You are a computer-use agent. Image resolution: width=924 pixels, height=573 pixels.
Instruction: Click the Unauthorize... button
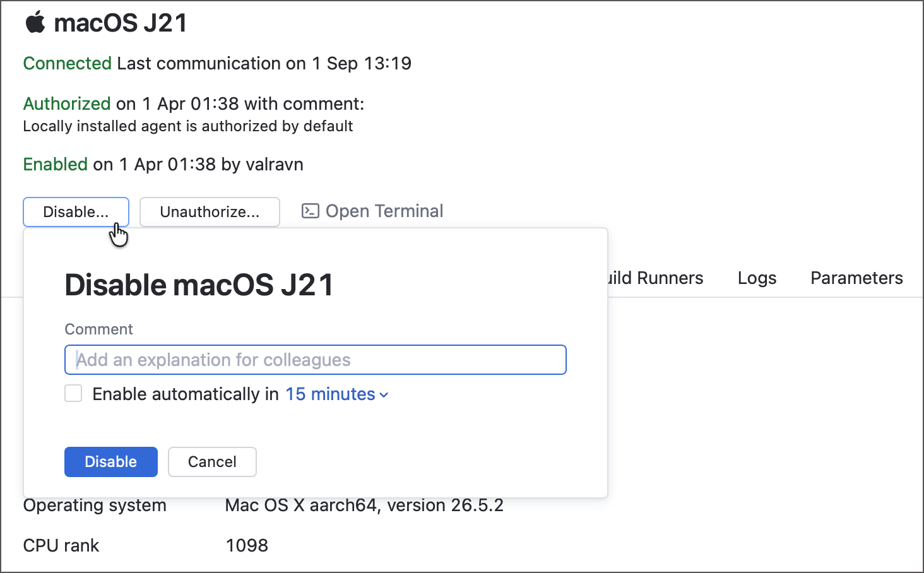pyautogui.click(x=210, y=212)
